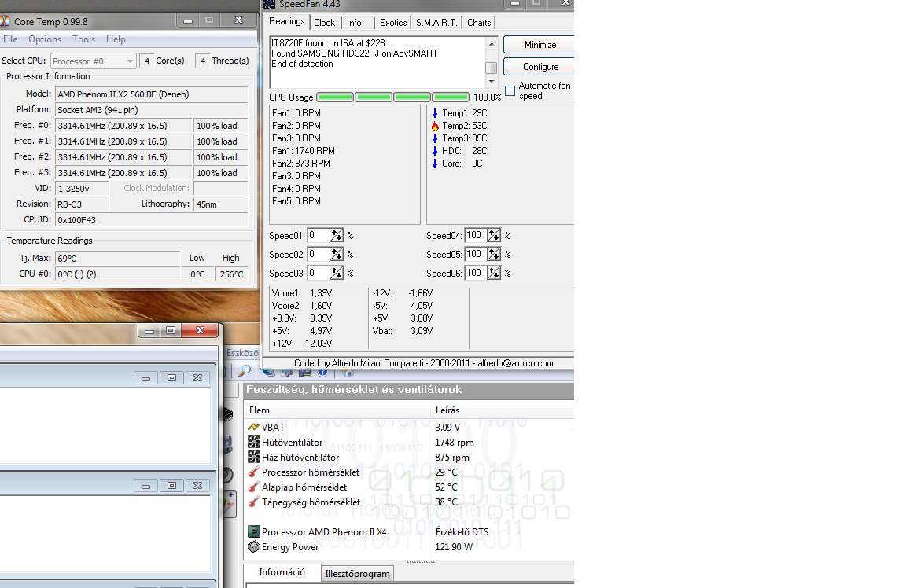
Task: Open the Tools menu in Core Temp
Action: (84, 39)
